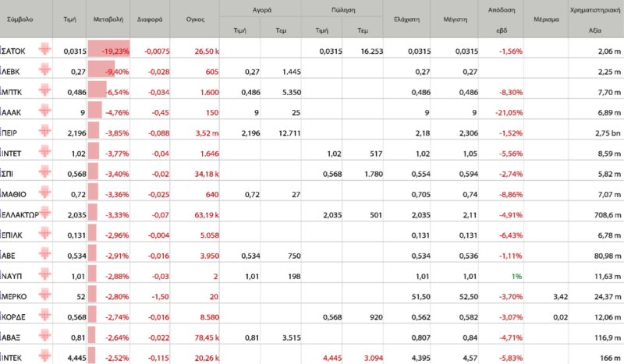Click the -19,23% change bar for ΣΑΤΟΚ
The width and height of the screenshot is (624, 364).
pyautogui.click(x=108, y=51)
